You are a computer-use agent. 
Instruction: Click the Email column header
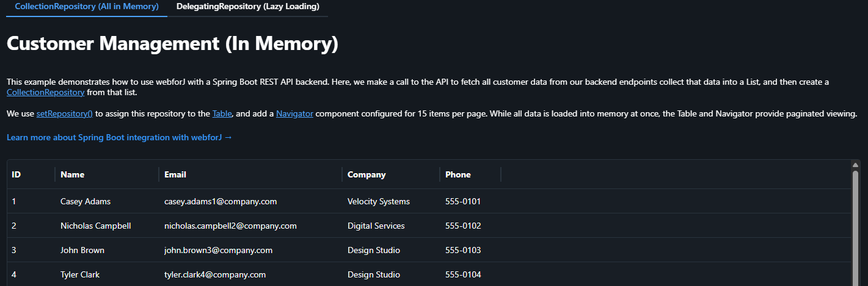point(175,174)
